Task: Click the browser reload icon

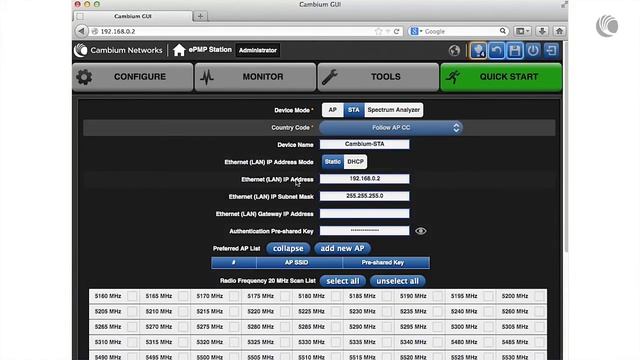Action: point(396,31)
